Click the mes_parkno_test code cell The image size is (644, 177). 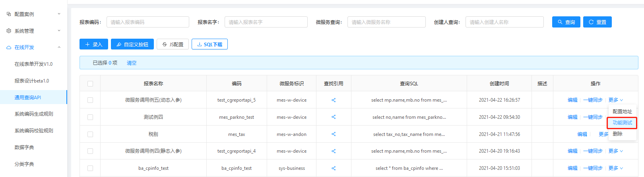pos(237,117)
